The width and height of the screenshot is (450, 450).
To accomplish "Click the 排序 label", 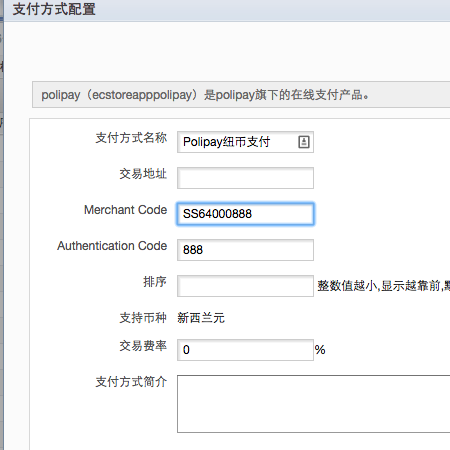I will click(x=155, y=282).
